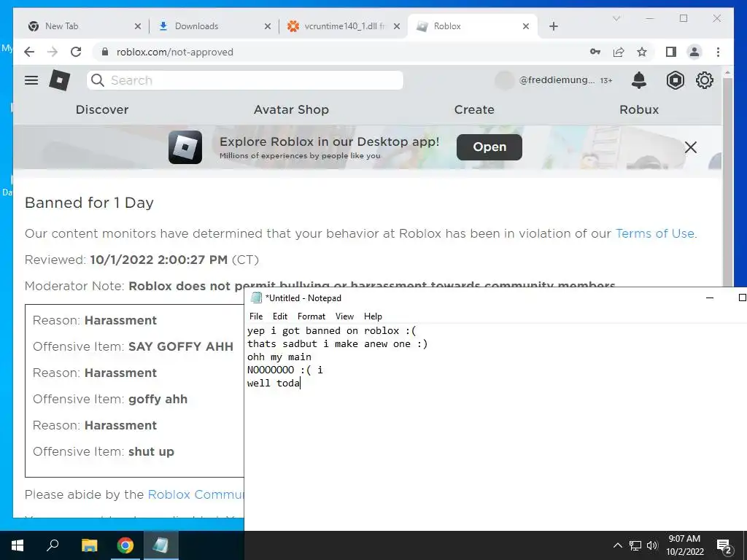Open the Avatar Shop link
The width and height of the screenshot is (747, 560).
click(291, 109)
